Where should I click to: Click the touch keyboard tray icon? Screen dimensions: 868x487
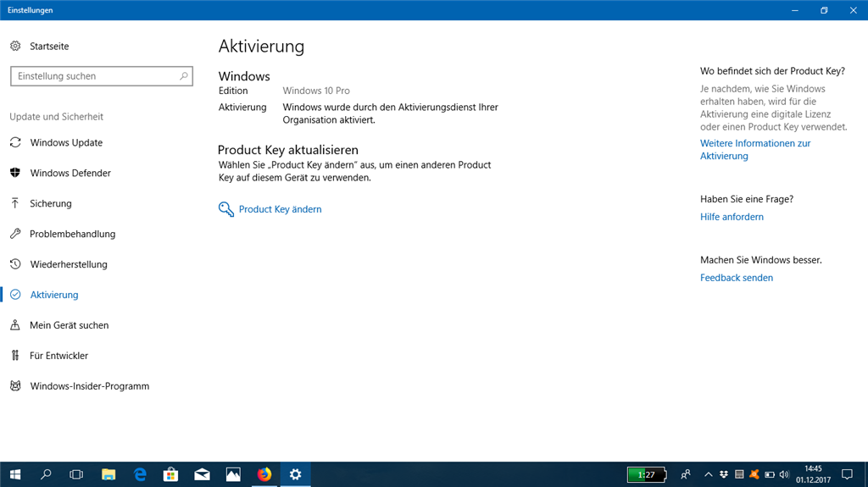(x=739, y=474)
